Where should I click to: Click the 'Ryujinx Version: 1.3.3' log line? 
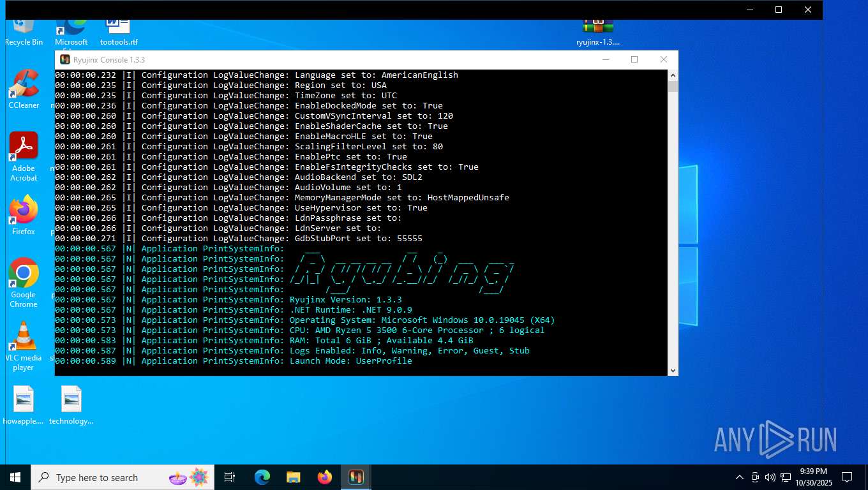pos(228,300)
